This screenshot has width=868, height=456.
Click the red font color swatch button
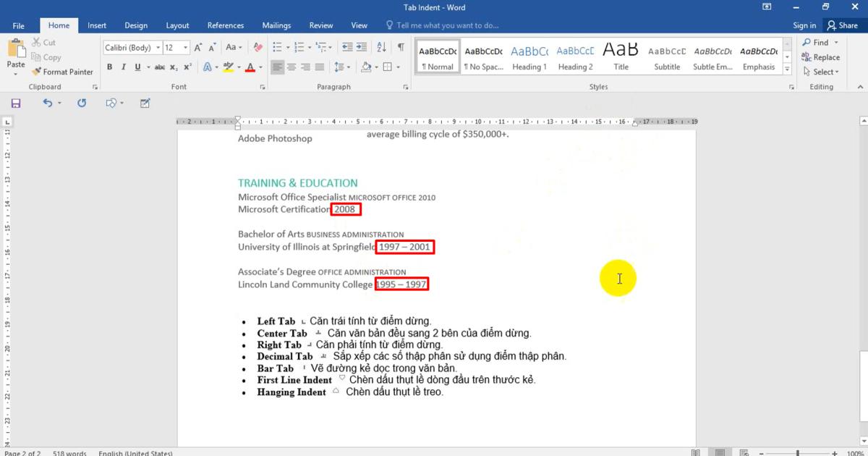pos(250,67)
